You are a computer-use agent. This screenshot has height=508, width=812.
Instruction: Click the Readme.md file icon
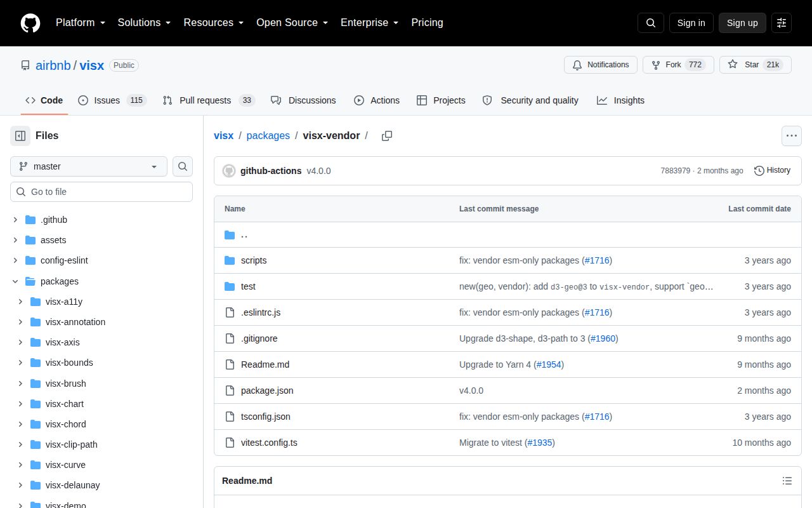click(230, 364)
